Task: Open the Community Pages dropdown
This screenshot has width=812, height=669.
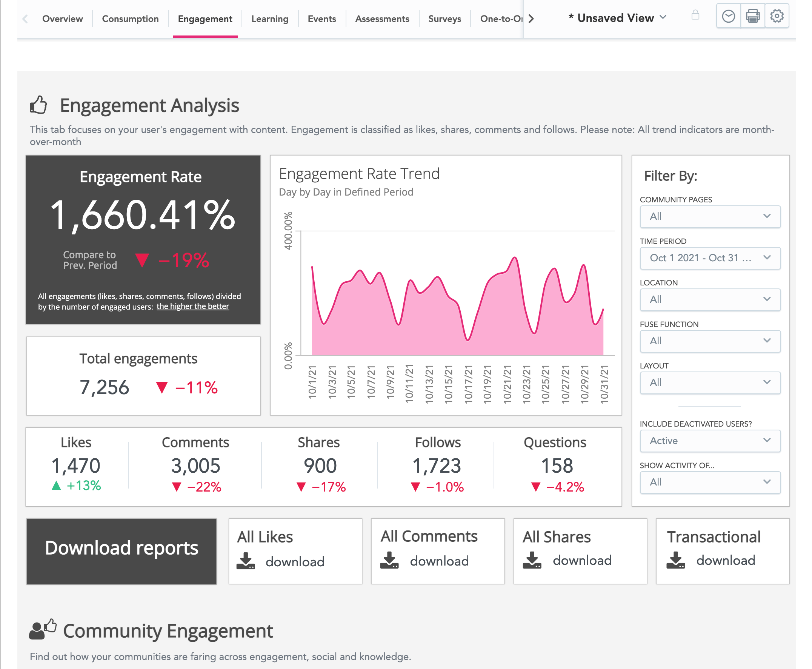Action: 709,217
